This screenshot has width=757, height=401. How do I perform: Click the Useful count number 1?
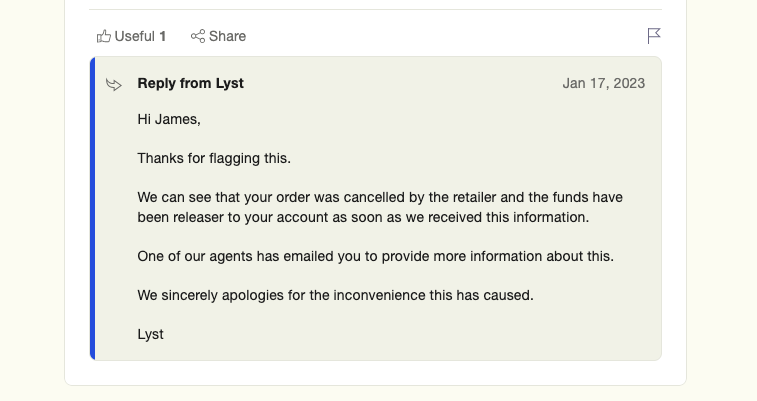coord(163,36)
